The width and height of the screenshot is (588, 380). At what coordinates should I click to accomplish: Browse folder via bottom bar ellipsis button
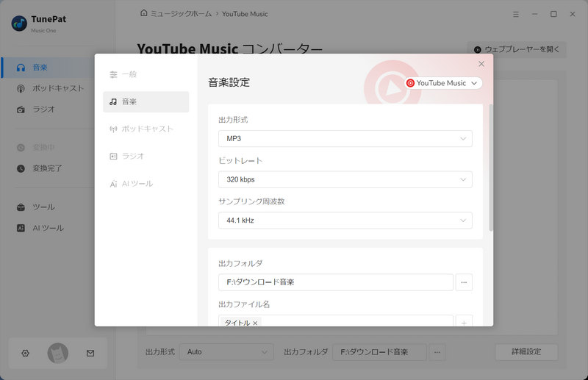pyautogui.click(x=437, y=352)
